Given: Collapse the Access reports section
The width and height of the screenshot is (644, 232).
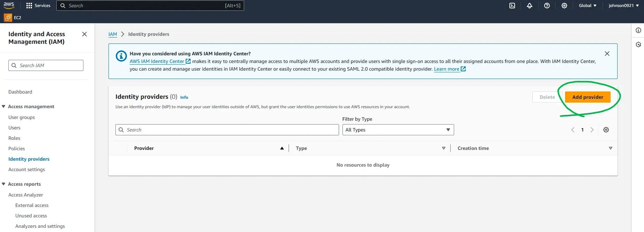Looking at the screenshot, I should pyautogui.click(x=3, y=184).
